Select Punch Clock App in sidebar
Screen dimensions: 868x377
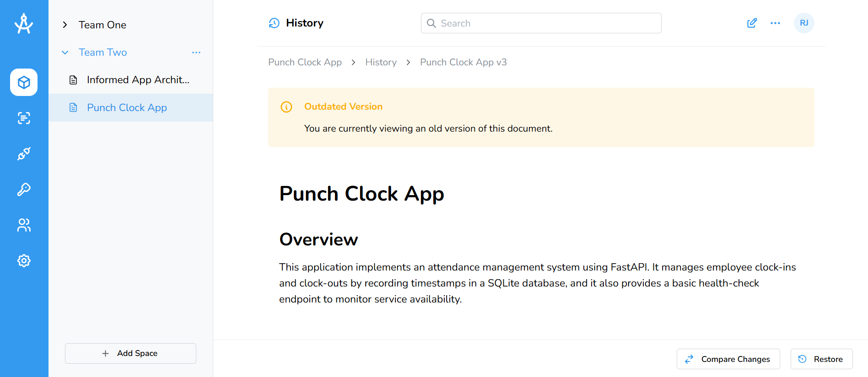pyautogui.click(x=127, y=108)
